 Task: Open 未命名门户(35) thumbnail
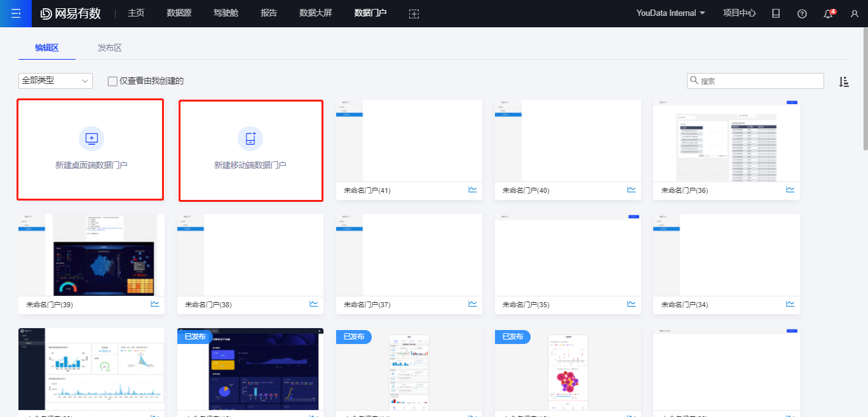pos(568,255)
